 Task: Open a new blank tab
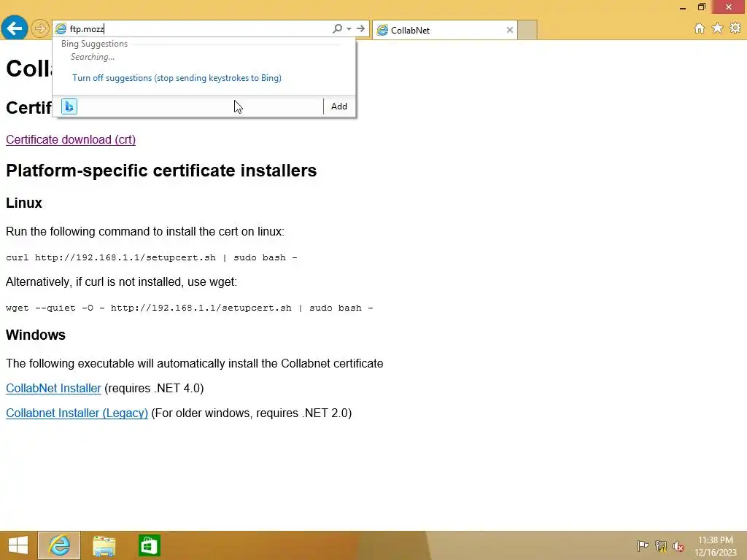coord(527,30)
